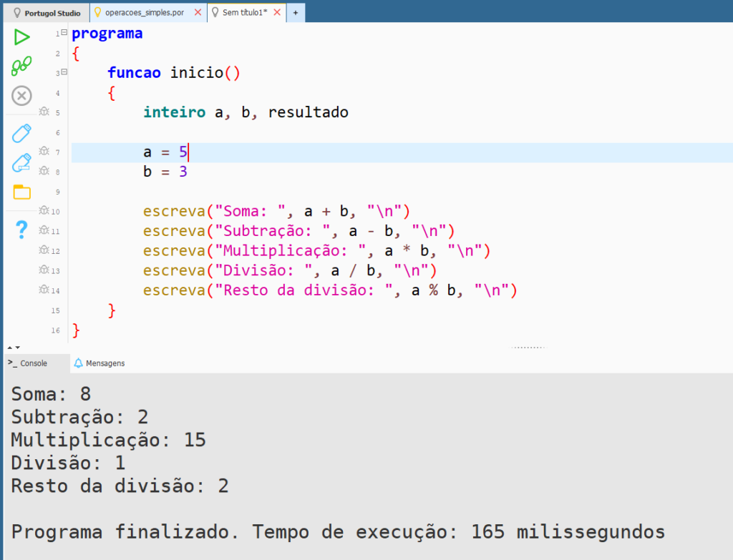Toggle the breakpoint on line 5
The image size is (733, 560).
(x=44, y=112)
